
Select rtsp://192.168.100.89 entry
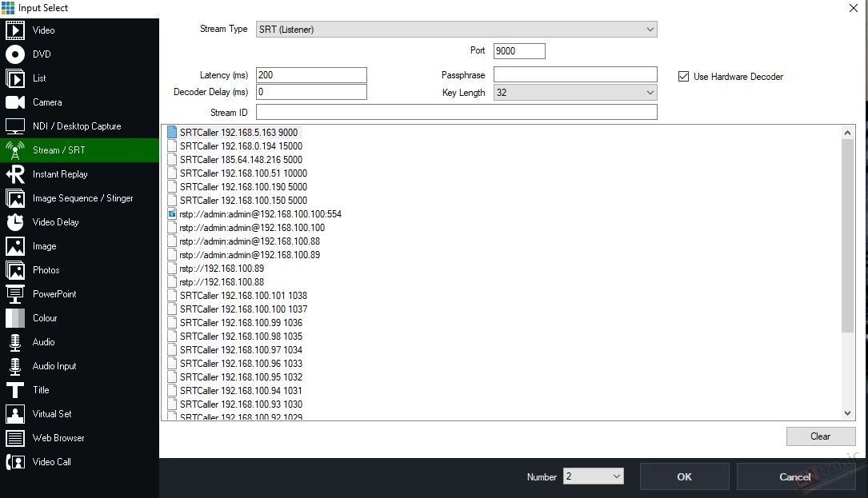(222, 269)
